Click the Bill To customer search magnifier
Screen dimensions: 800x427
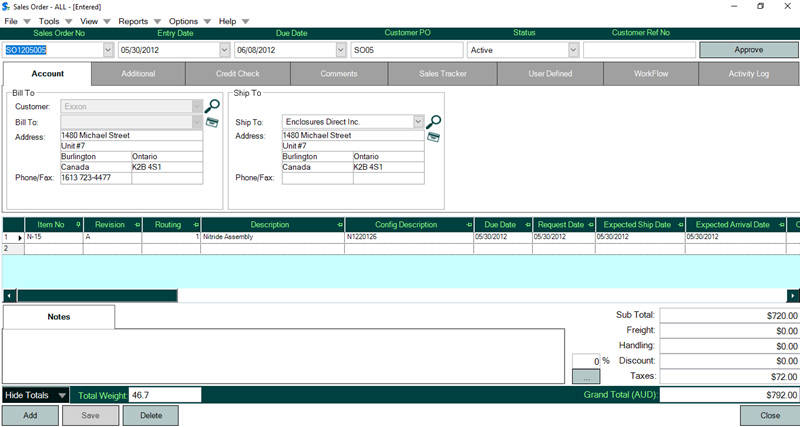(212, 106)
